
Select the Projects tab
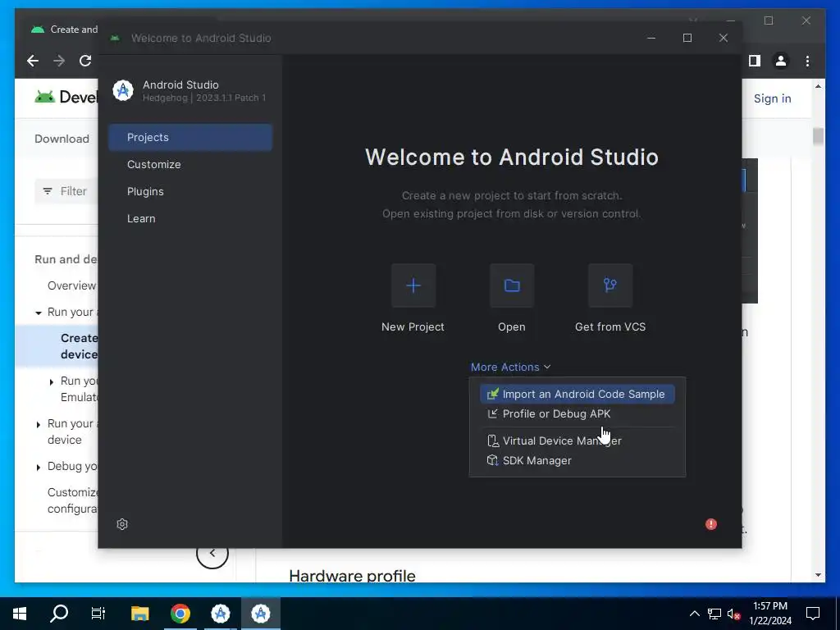[x=190, y=137]
